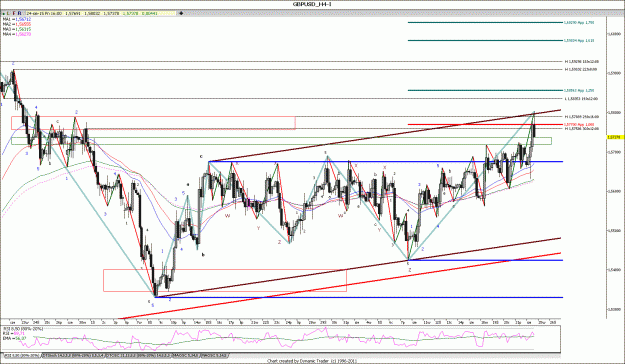The height and width of the screenshot is (364, 625).
Task: Click the L button in chart toolbar
Action: click(8, 13)
